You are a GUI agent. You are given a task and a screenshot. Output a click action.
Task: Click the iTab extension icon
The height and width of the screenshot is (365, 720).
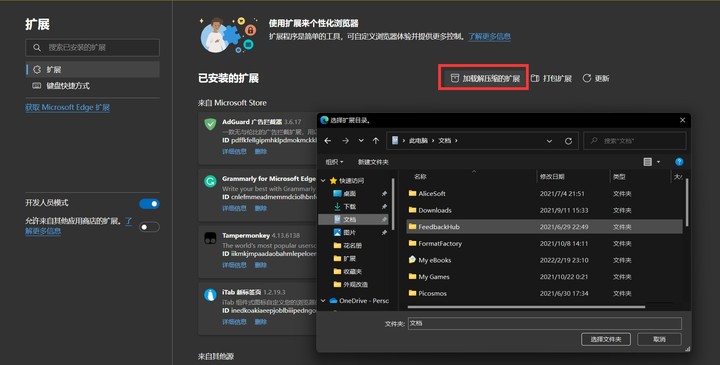click(x=210, y=295)
